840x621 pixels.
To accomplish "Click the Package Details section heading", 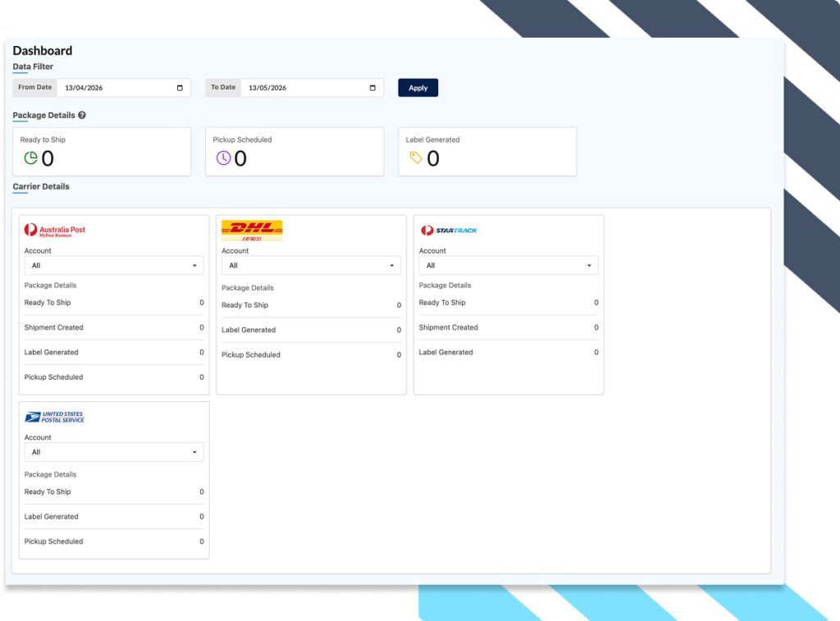I will 44,115.
